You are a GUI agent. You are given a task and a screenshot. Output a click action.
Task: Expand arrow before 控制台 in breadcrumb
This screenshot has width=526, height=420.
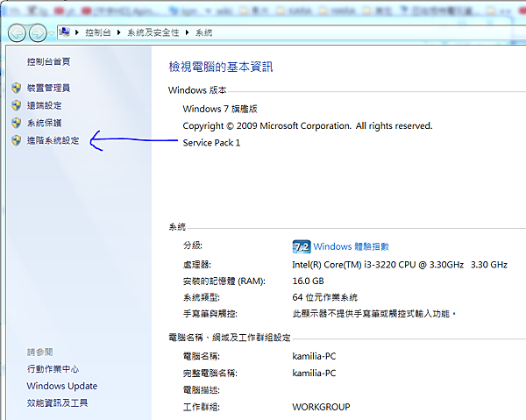coord(77,32)
